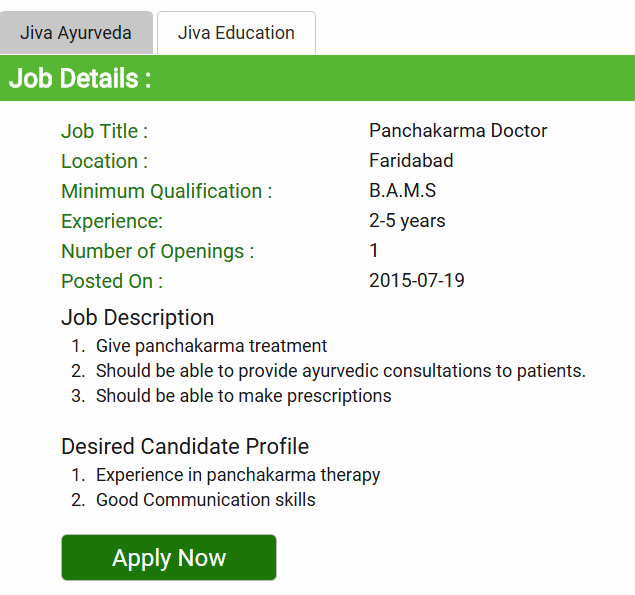Screen dimensions: 635x595
Task: Open the Jiva Education tab
Action: tap(236, 33)
